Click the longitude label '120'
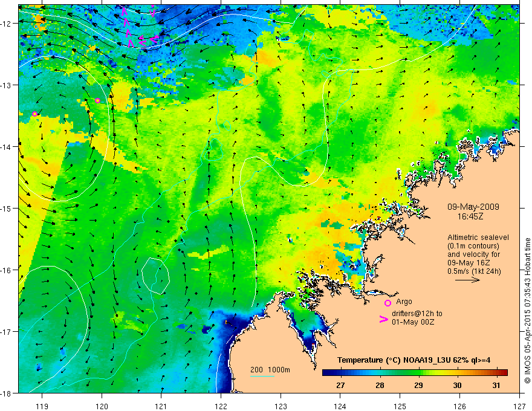 point(102,407)
